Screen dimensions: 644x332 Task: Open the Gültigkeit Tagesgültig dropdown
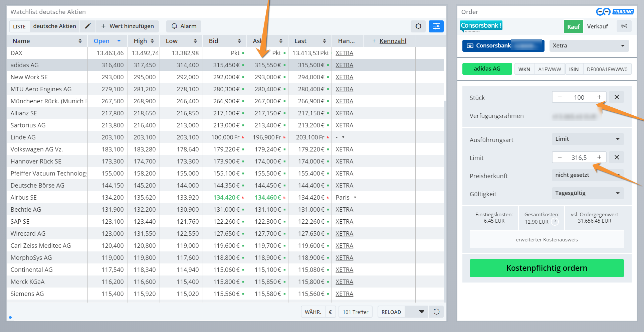coord(588,193)
